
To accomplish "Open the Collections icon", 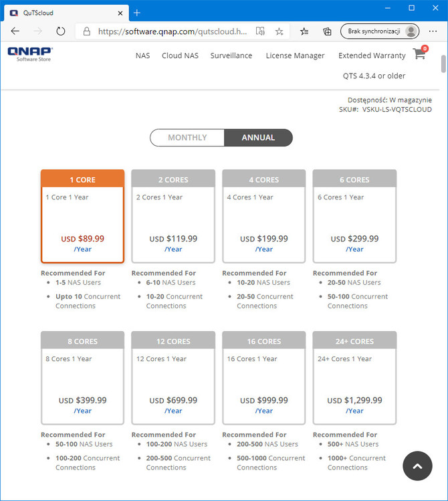I will tap(327, 31).
